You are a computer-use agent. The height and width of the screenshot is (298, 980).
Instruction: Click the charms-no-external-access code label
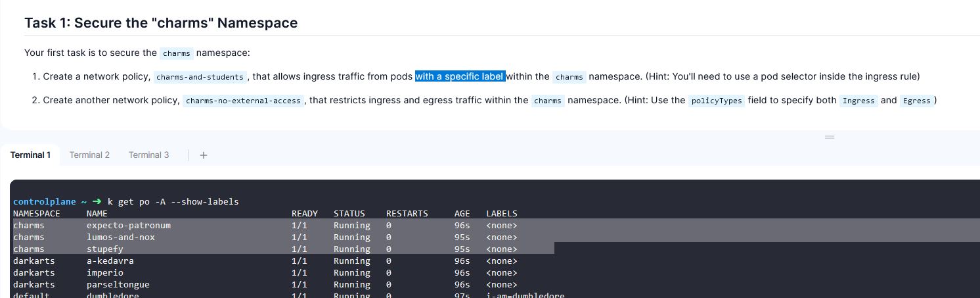(243, 101)
